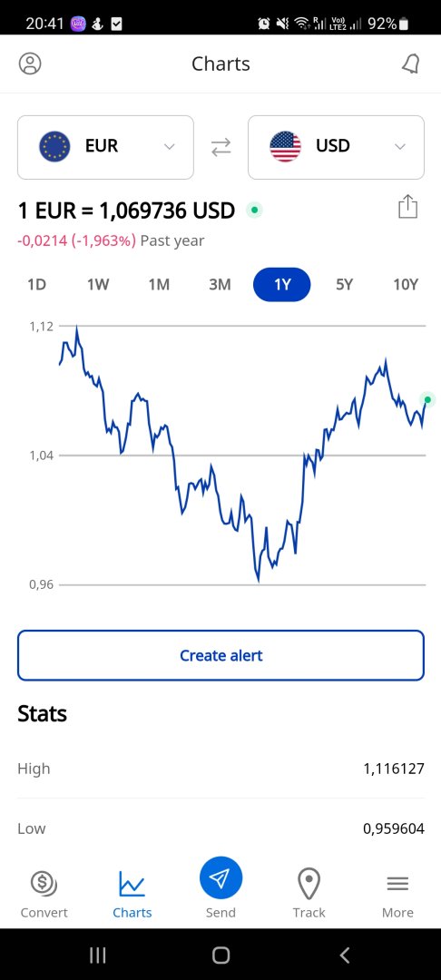Select the 1W time range
Image resolution: width=441 pixels, height=980 pixels.
pyautogui.click(x=98, y=285)
